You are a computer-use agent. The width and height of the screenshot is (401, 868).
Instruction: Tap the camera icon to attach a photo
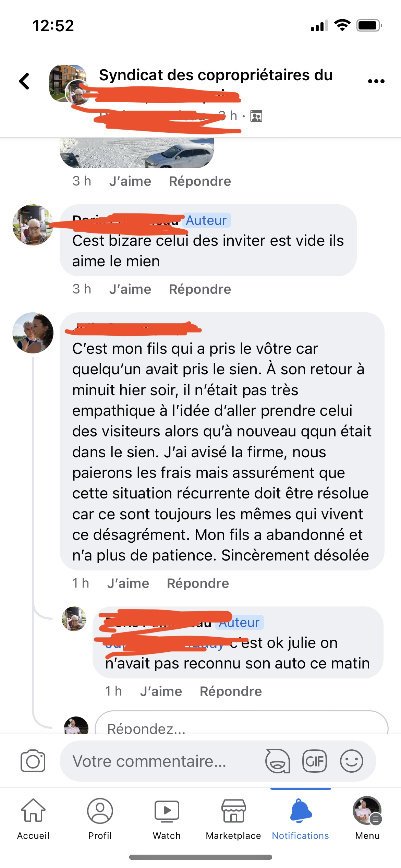[33, 761]
